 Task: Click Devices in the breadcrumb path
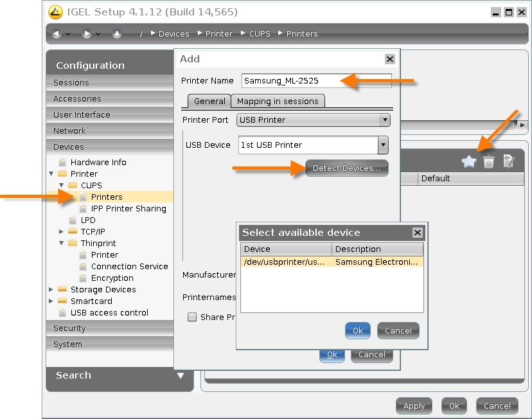pyautogui.click(x=173, y=33)
